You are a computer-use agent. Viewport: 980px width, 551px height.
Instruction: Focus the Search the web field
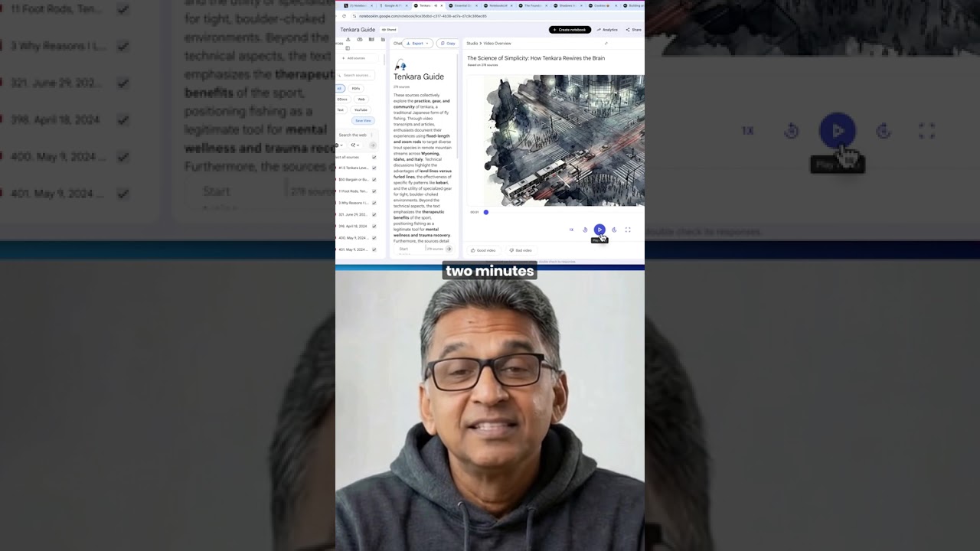tap(353, 135)
